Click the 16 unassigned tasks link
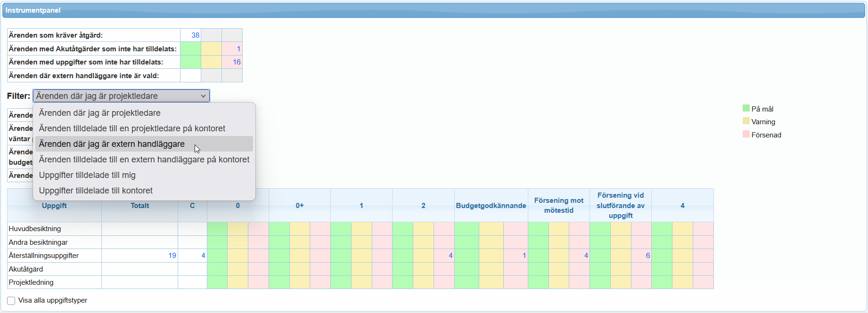This screenshot has height=313, width=868. click(x=237, y=62)
